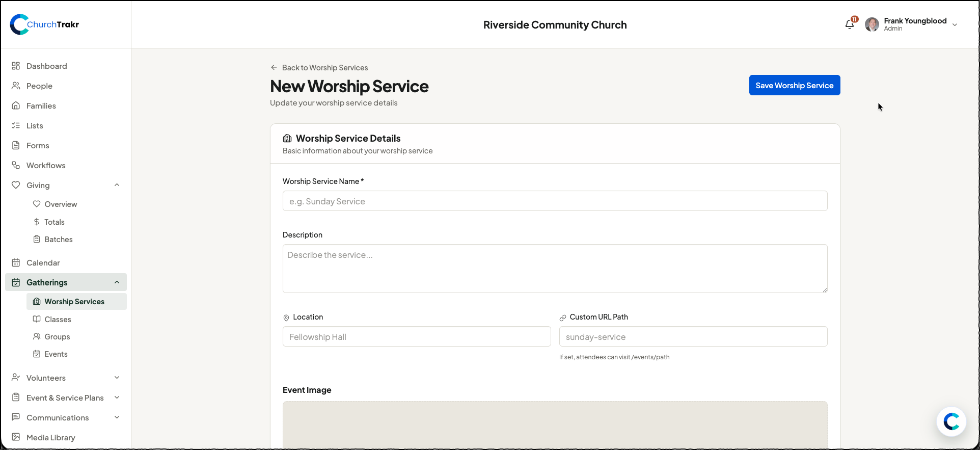Click the Event Image upload area
The width and height of the screenshot is (980, 450).
555,425
